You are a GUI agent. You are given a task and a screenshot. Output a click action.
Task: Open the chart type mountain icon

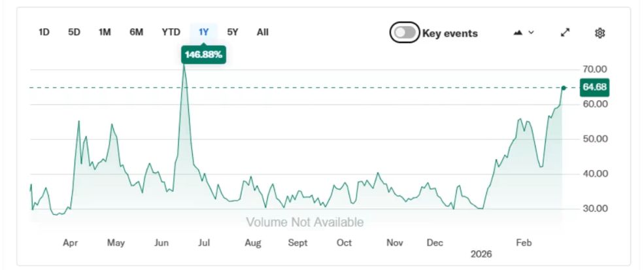[519, 33]
